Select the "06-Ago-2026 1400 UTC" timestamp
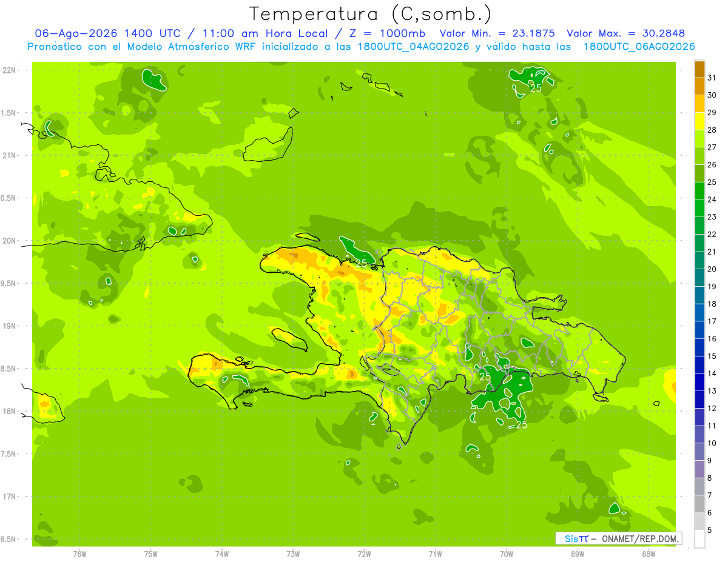 pyautogui.click(x=107, y=33)
